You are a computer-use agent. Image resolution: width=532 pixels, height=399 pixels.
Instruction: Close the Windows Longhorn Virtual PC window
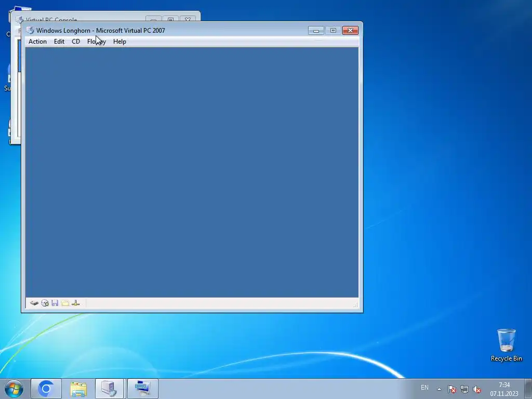pyautogui.click(x=351, y=31)
